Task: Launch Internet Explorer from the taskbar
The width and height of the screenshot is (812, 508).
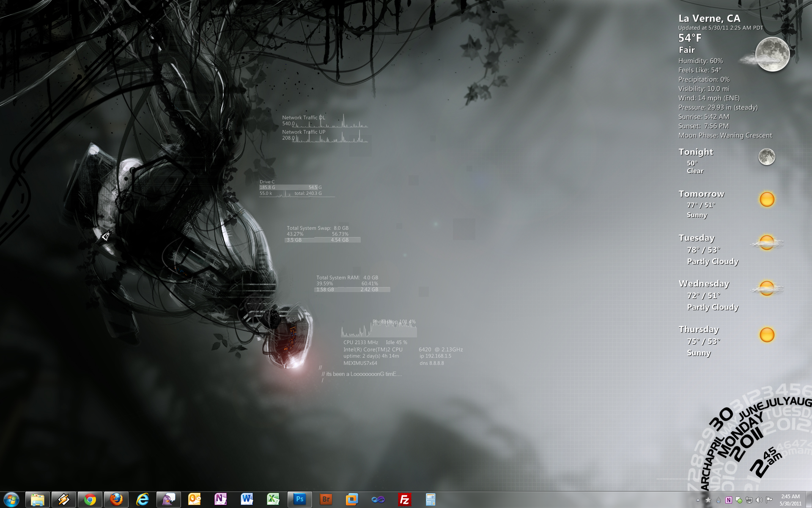Action: (143, 500)
